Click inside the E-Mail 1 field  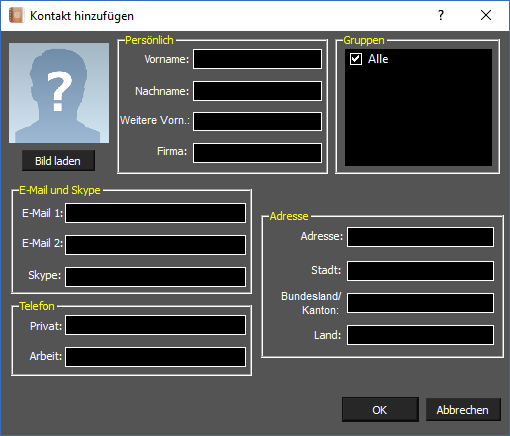[x=155, y=213]
